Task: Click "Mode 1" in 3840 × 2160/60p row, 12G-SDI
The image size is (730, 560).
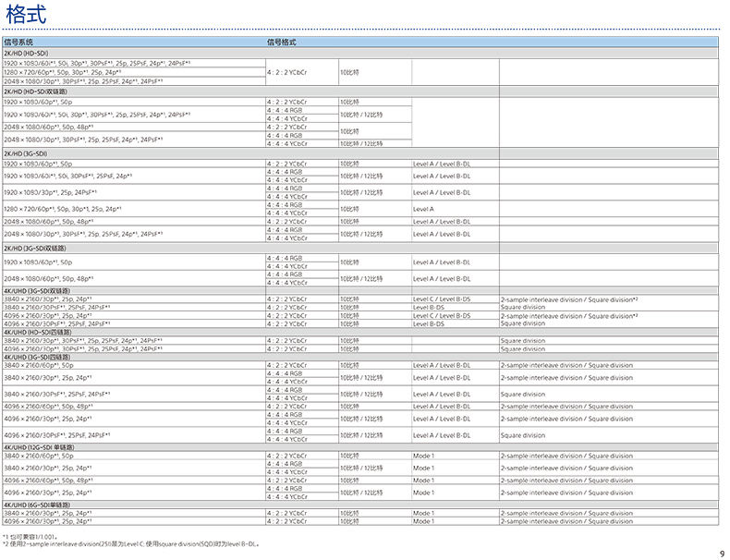Action: point(423,456)
